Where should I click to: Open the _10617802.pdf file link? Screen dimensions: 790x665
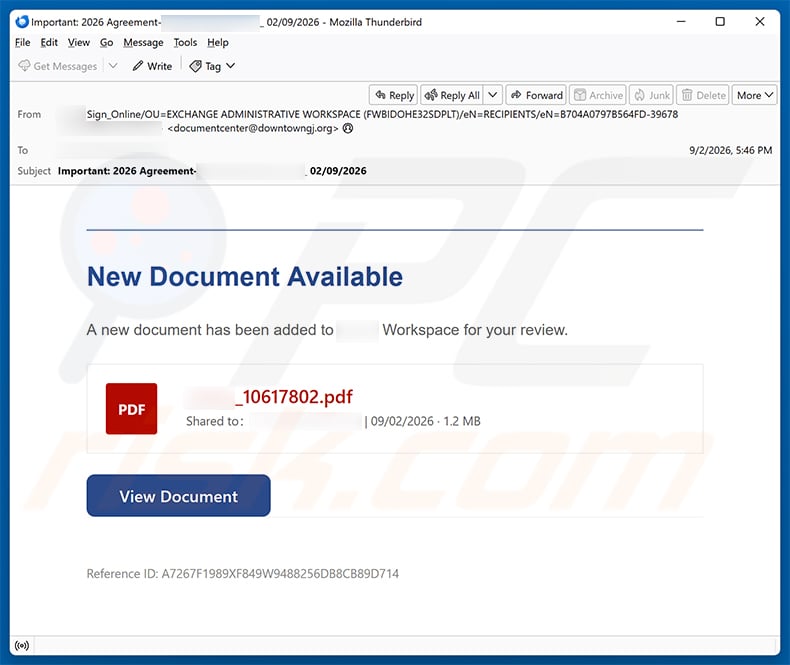click(294, 397)
